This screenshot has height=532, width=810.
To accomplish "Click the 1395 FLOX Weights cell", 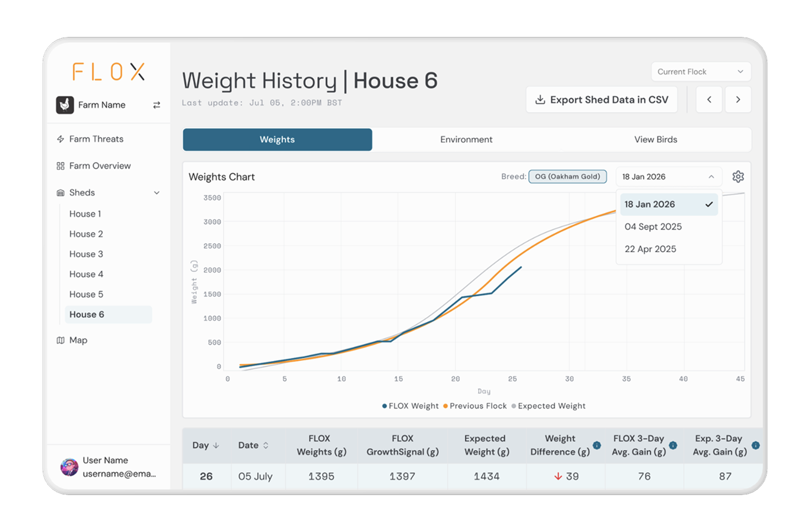I will point(321,476).
